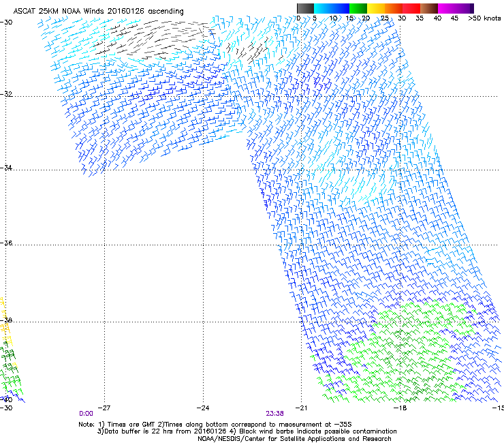Select the cyan-to-blue 5-15 knots legend swatch
Screen dimensions: 504x443
(332, 8)
